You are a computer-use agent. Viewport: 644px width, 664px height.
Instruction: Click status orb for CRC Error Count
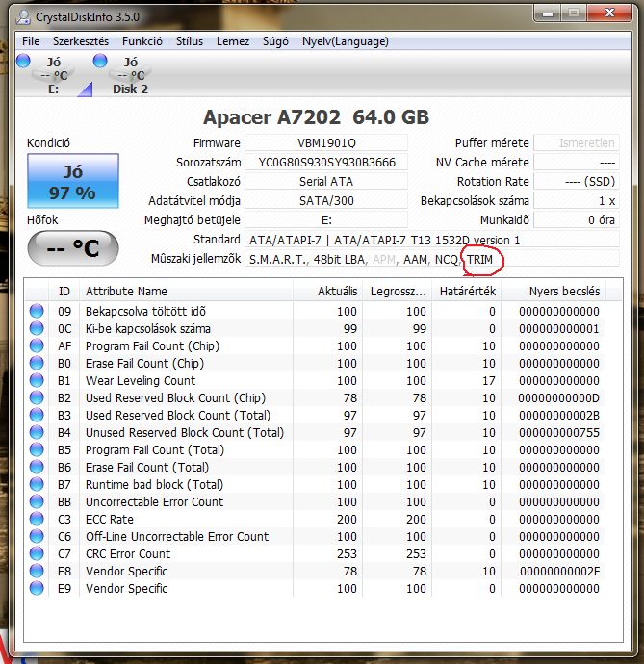pyautogui.click(x=37, y=553)
